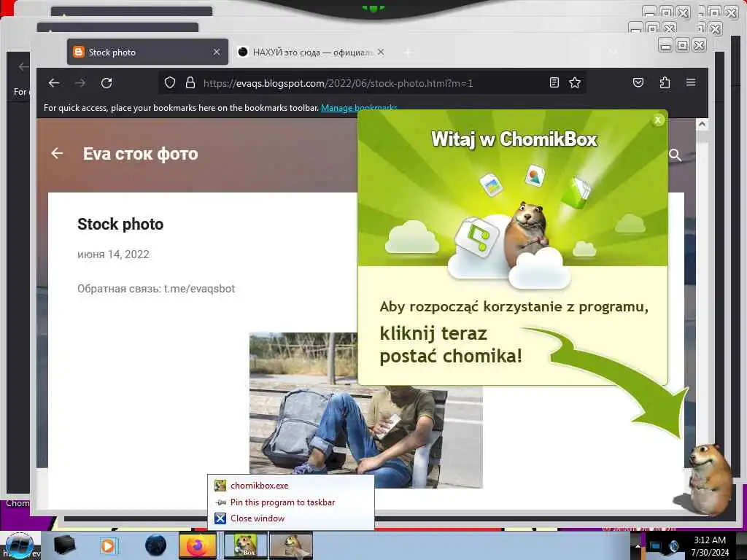Open the extensions puzzle icon
This screenshot has height=560, width=747.
665,83
